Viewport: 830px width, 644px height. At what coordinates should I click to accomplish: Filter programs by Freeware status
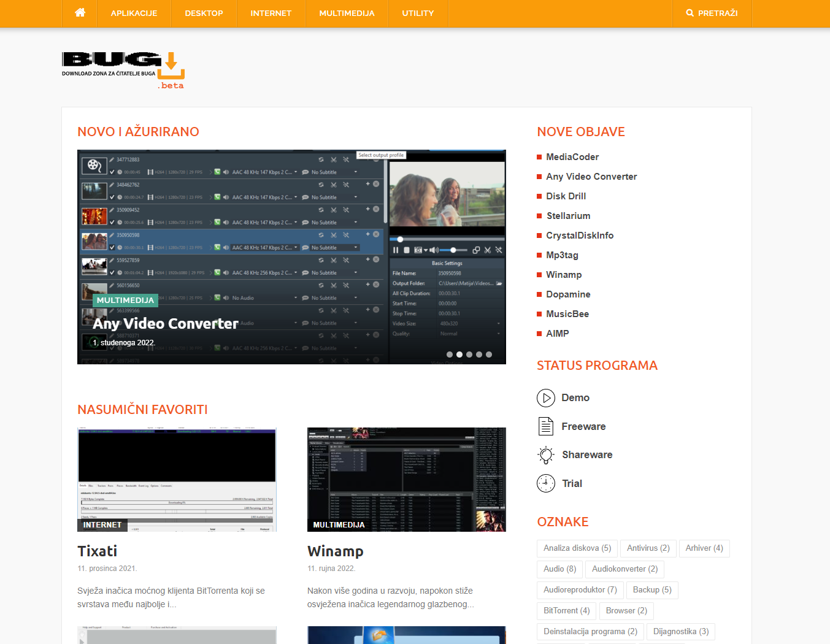click(x=583, y=426)
